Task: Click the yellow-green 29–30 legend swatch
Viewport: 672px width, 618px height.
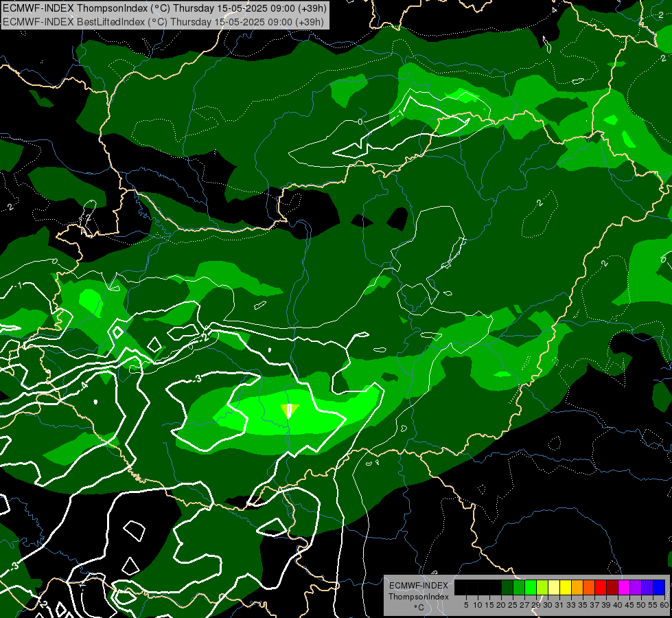Action: click(542, 587)
